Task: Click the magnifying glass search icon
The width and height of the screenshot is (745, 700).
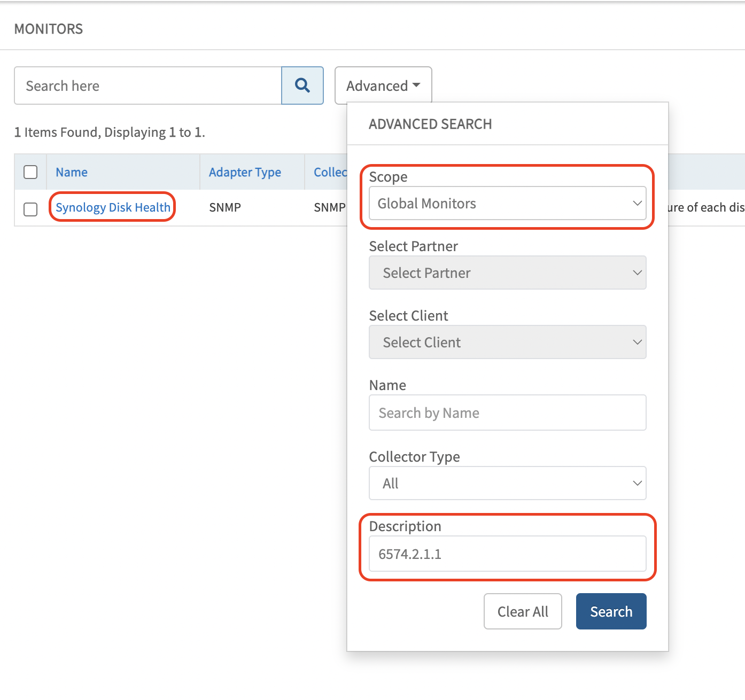Action: 302,85
